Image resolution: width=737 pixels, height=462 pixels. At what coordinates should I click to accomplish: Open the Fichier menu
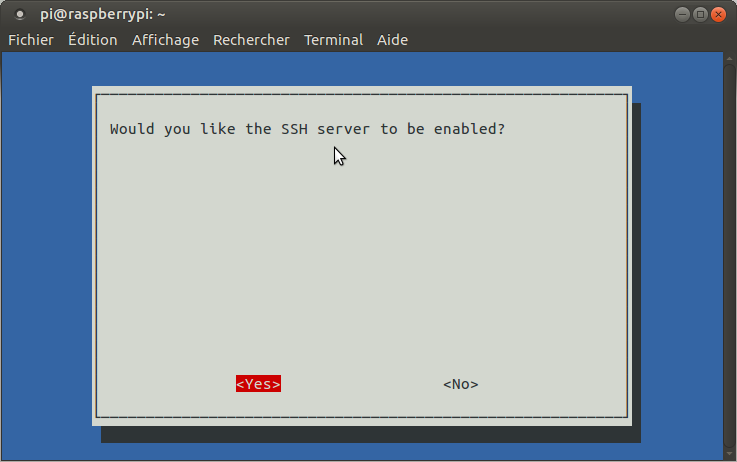[x=31, y=40]
